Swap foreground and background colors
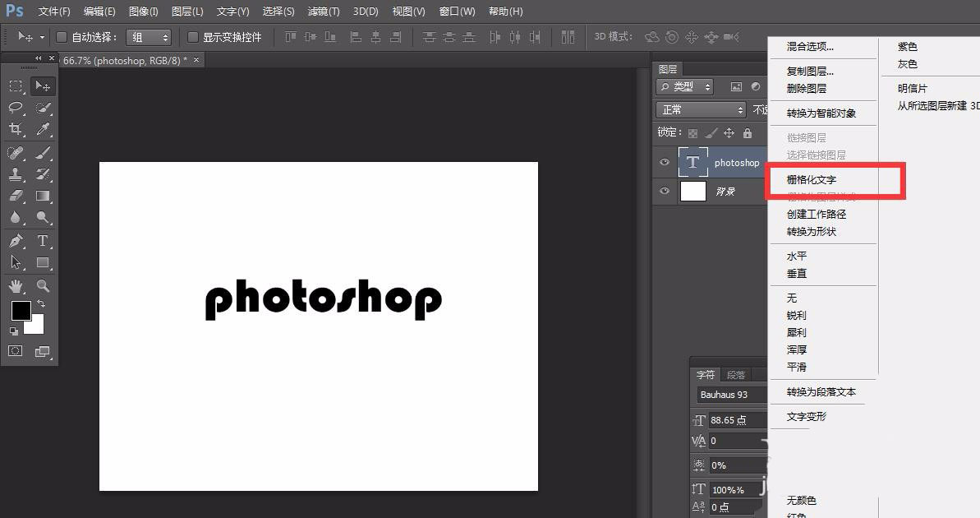Viewport: 980px width, 518px height. click(40, 303)
